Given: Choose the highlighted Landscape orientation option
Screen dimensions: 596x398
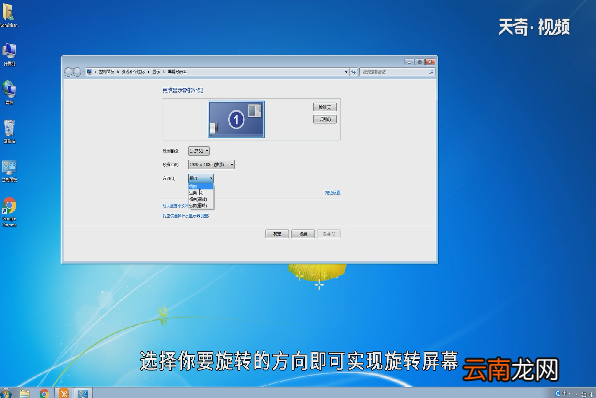Looking at the screenshot, I should click(x=201, y=186).
